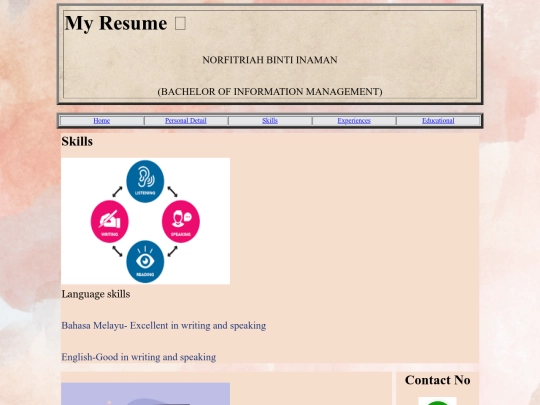Click the Speaking circle icon in skills image

click(181, 221)
